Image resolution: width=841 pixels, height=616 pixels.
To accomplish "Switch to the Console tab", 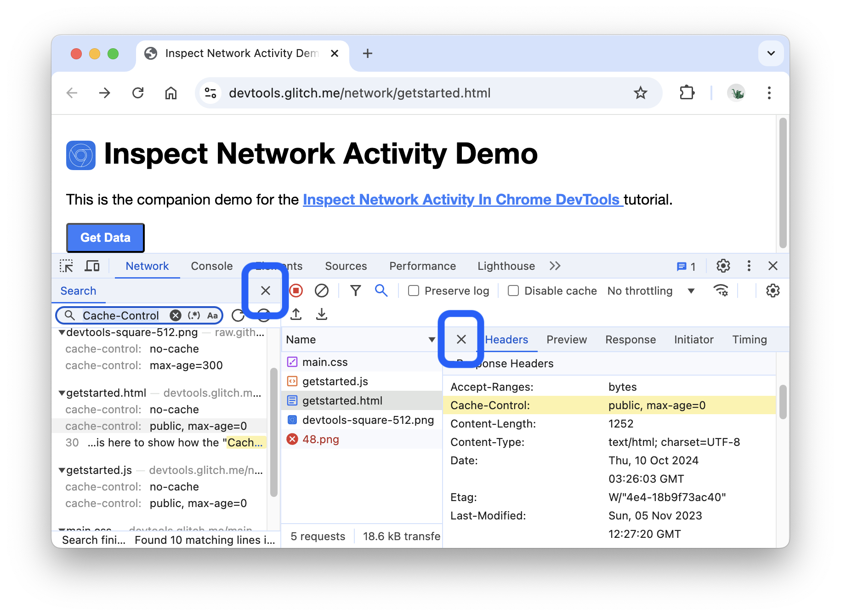I will 211,266.
